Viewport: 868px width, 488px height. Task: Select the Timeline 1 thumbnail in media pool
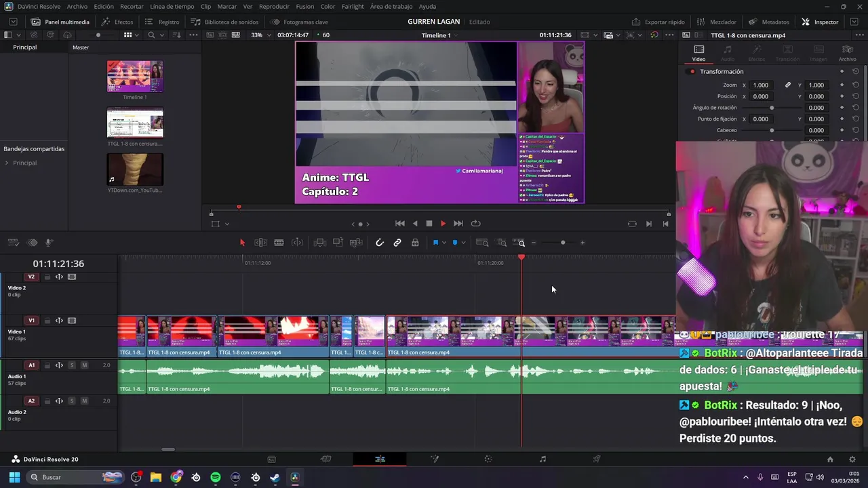click(x=135, y=77)
